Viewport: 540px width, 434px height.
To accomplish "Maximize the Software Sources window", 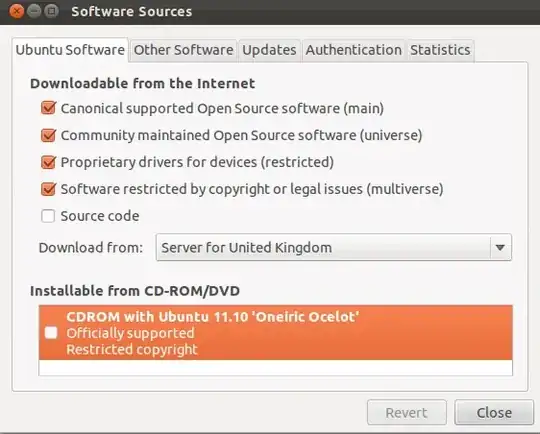I will click(x=52, y=11).
